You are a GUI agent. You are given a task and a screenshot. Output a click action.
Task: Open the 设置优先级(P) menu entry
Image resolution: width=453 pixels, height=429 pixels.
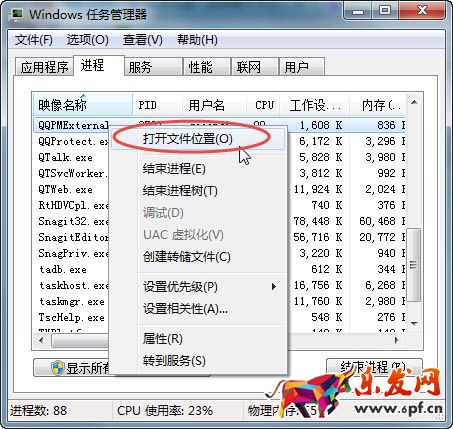pos(198,287)
